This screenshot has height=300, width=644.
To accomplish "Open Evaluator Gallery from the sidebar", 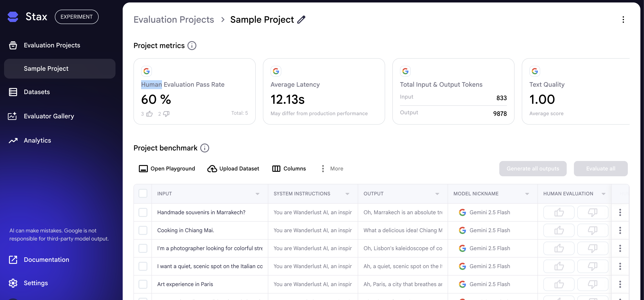I will point(49,116).
